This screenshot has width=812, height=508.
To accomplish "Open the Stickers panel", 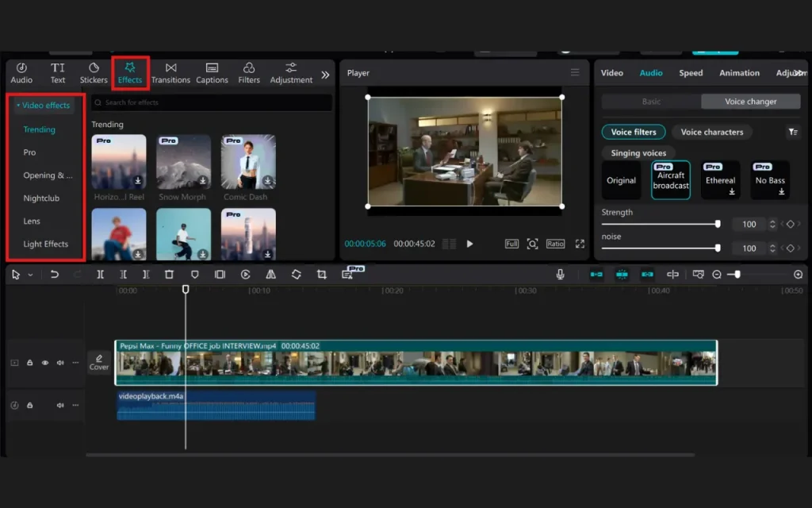I will coord(93,72).
